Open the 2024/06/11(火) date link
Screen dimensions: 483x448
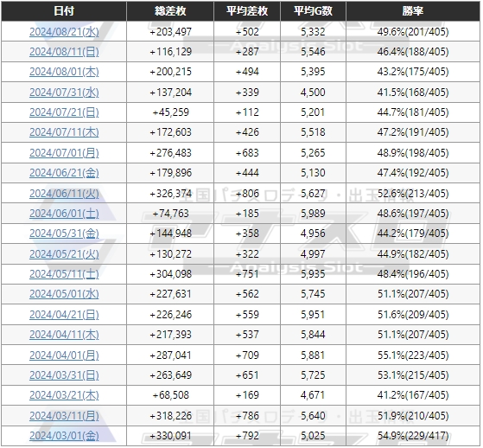tap(64, 194)
